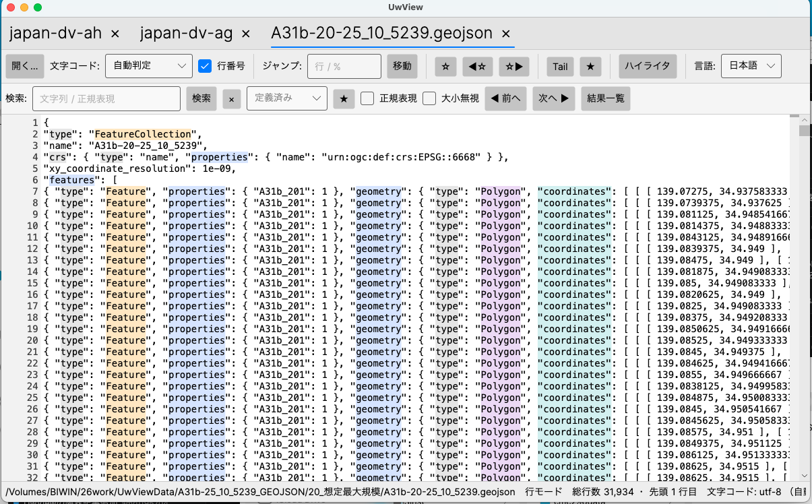Focus the ジャンプ 行 / % input field
This screenshot has width=812, height=504.
click(x=344, y=66)
